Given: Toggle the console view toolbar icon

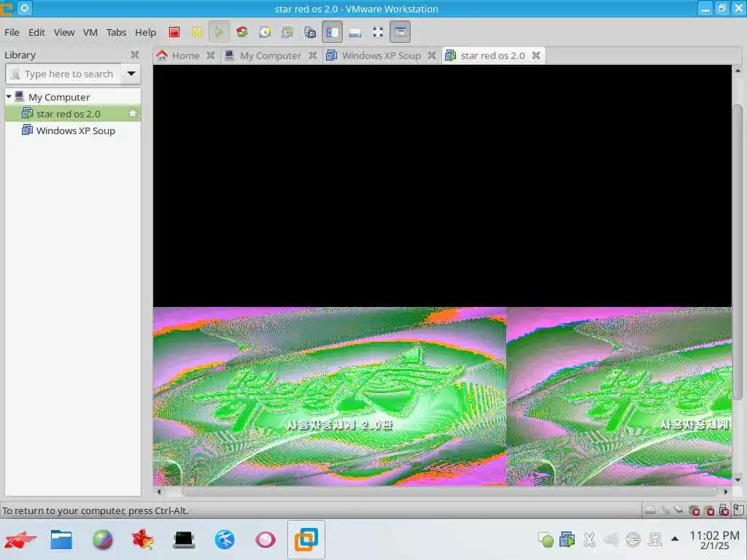Looking at the screenshot, I should coord(400,32).
